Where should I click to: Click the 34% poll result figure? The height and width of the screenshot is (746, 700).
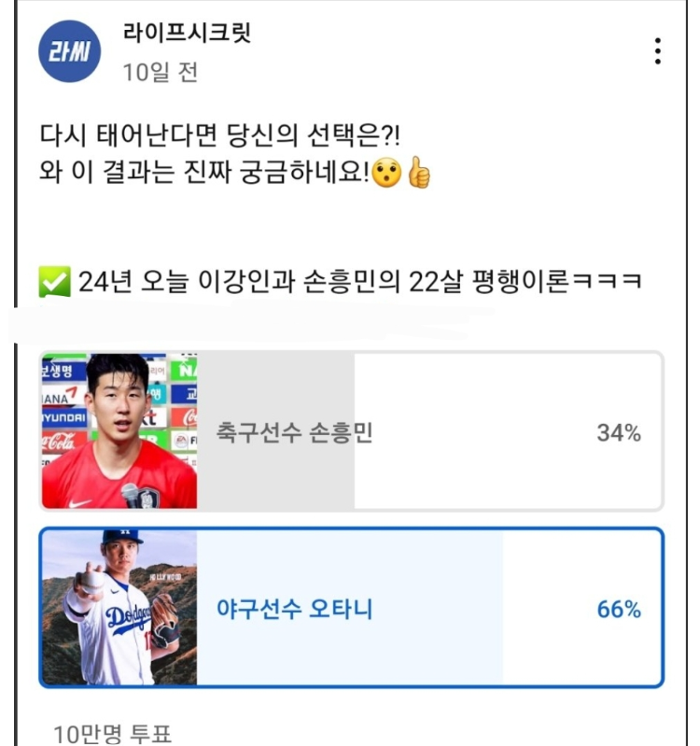[619, 433]
